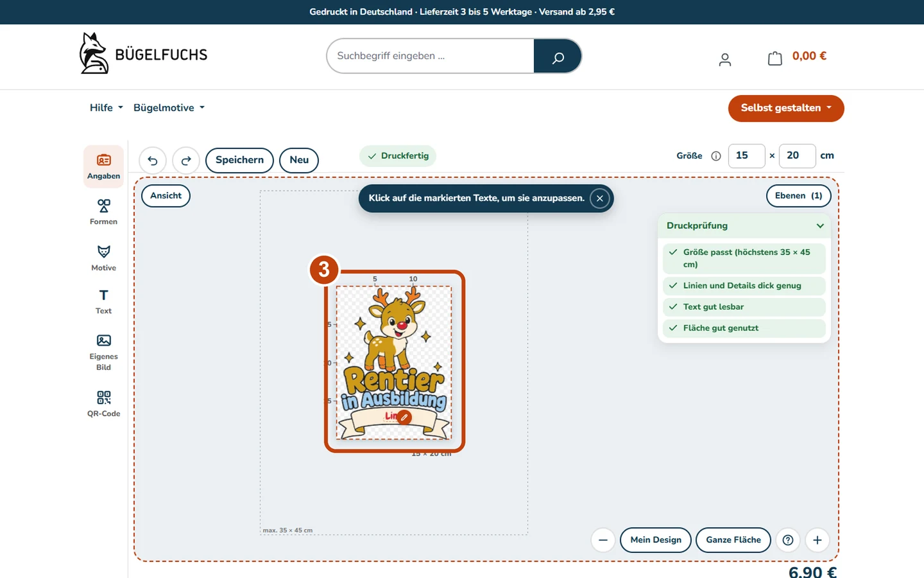Open the Motive sidebar tool

(103, 258)
